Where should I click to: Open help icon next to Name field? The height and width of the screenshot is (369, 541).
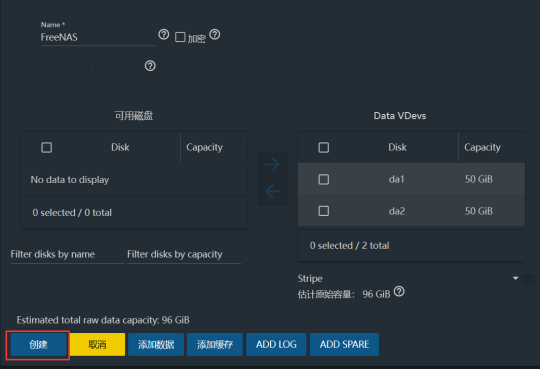pos(164,34)
